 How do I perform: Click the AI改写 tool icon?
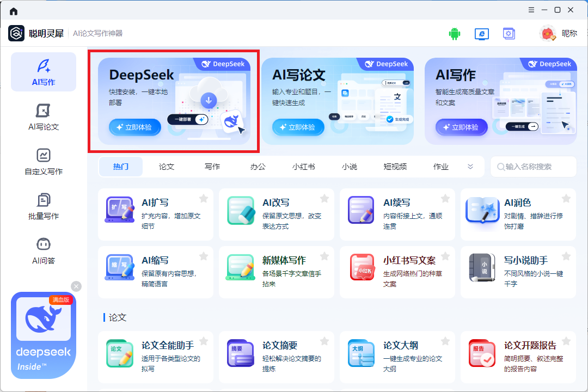tap(241, 210)
